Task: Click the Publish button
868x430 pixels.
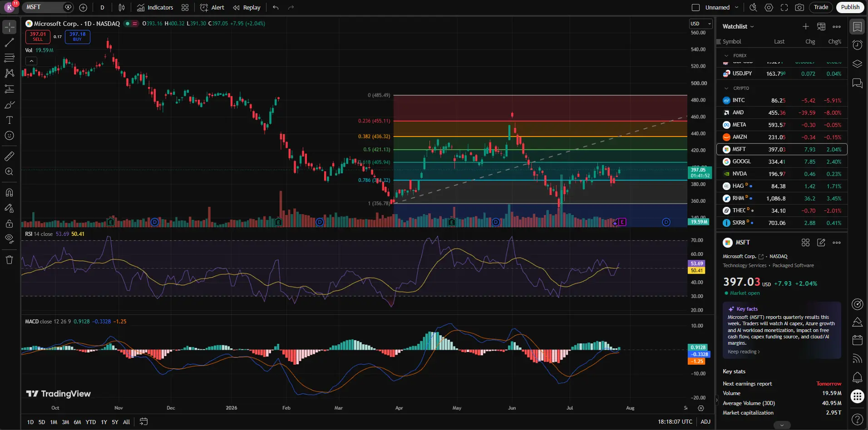Action: (x=850, y=7)
